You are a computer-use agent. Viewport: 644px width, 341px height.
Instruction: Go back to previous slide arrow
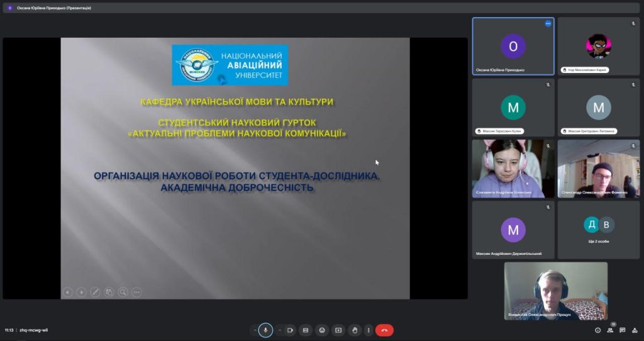coord(68,292)
